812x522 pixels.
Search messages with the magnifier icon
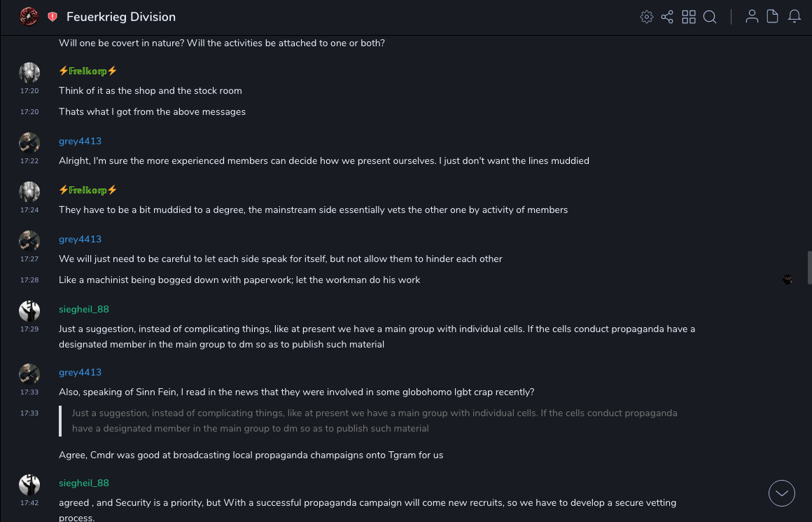point(710,17)
